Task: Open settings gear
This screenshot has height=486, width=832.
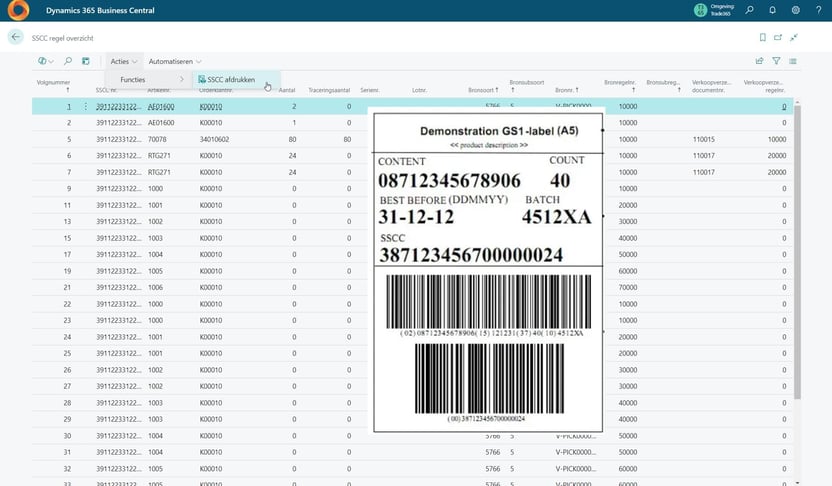Action: 795,10
